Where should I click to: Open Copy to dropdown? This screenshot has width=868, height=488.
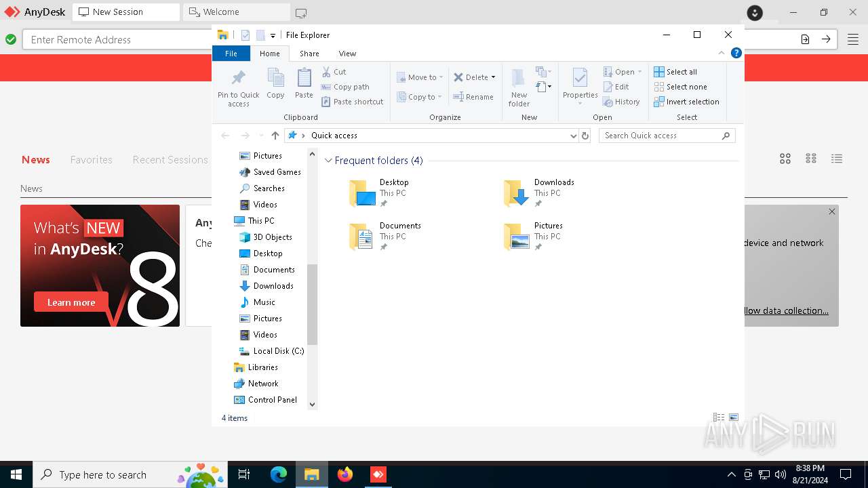[x=420, y=97]
